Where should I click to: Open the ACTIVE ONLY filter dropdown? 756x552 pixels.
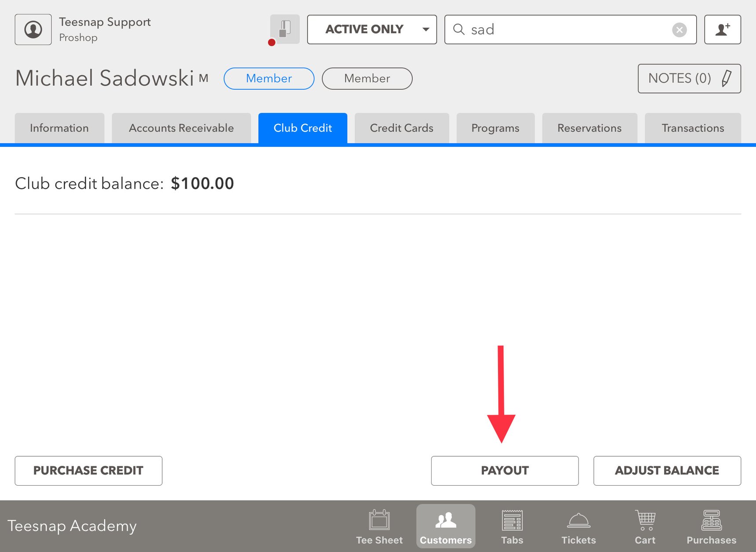point(371,29)
